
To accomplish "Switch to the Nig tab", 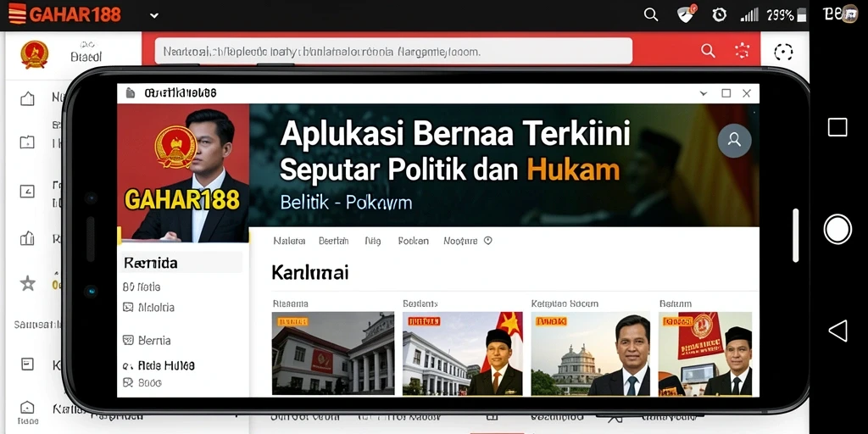I will coord(373,241).
